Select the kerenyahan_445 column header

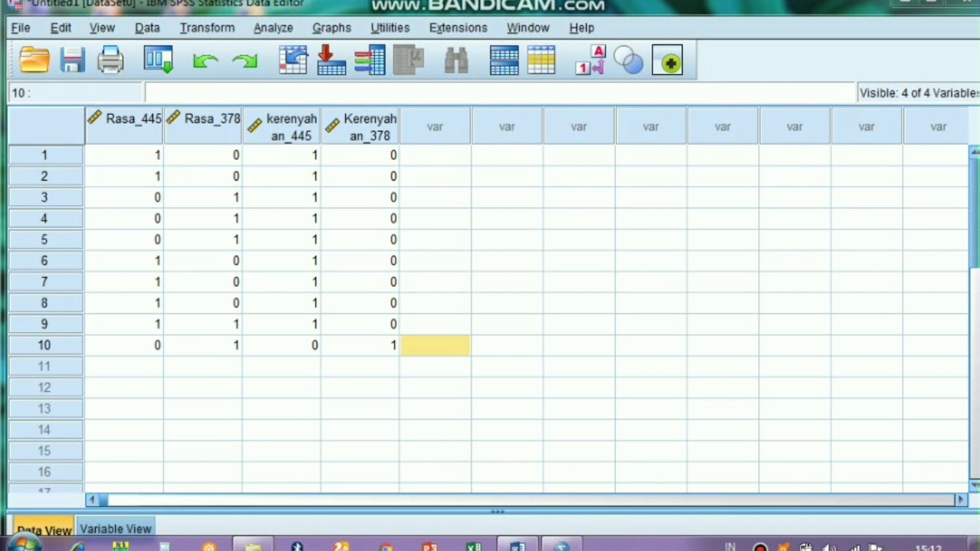(x=282, y=126)
